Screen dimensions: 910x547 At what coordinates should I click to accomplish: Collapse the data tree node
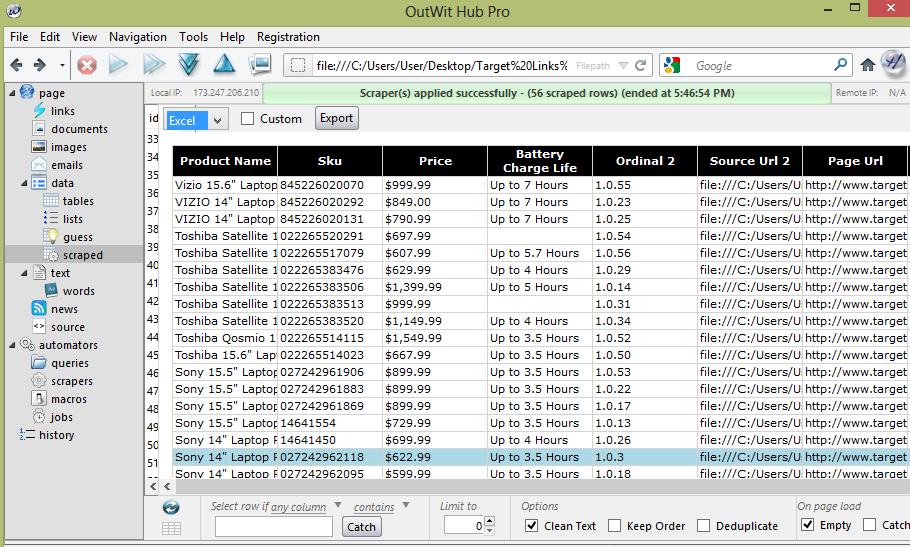click(x=25, y=183)
